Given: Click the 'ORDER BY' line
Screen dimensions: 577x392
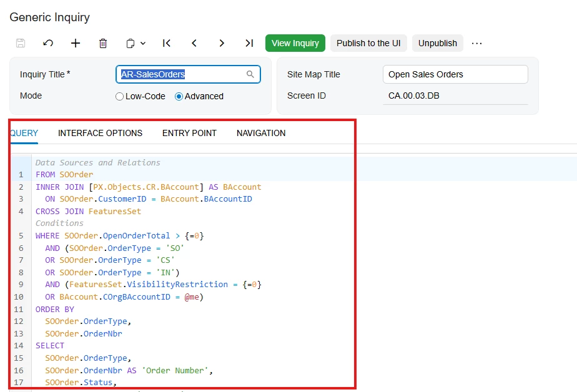Looking at the screenshot, I should (55, 309).
